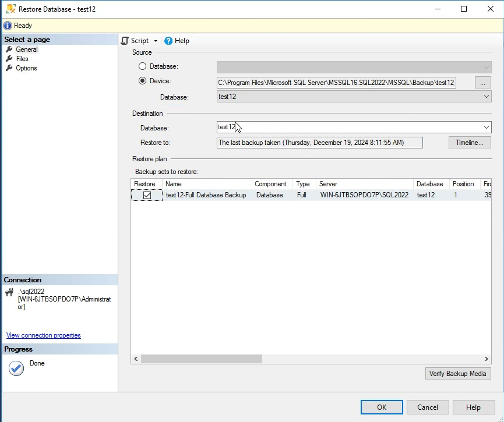Switch to the Options page
504x422 pixels.
tap(26, 68)
